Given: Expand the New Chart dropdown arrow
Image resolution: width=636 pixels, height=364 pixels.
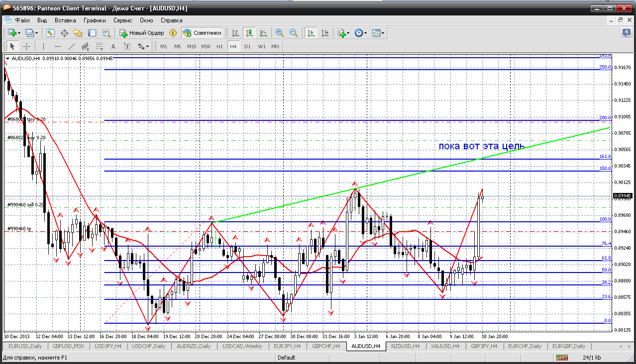Looking at the screenshot, I should pos(19,33).
